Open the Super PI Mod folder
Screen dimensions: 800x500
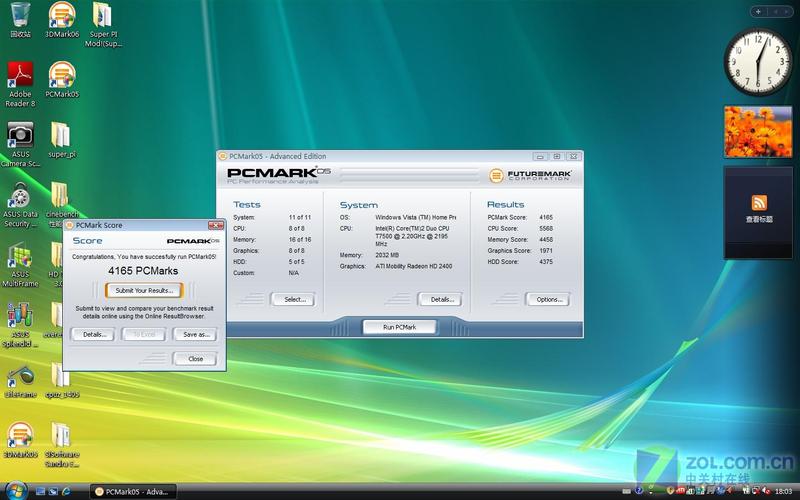point(103,24)
